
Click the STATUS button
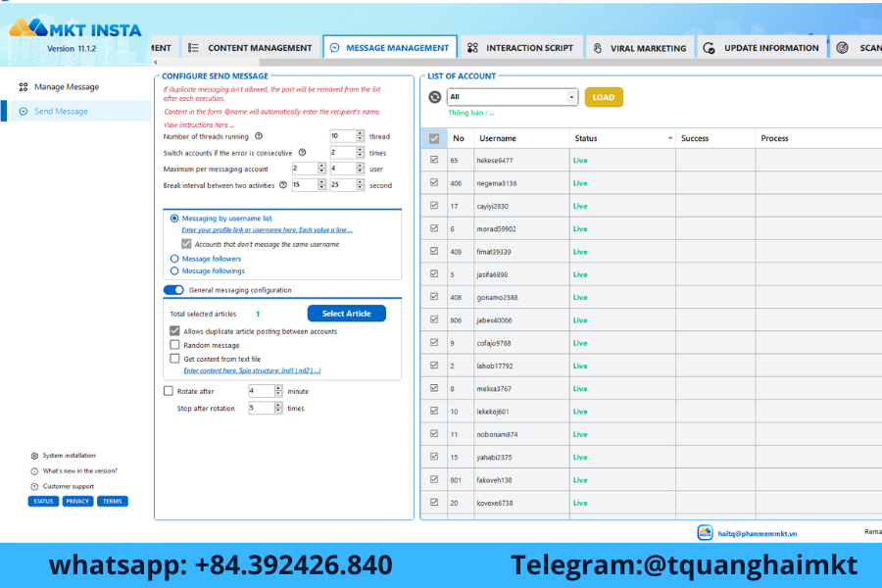43,502
